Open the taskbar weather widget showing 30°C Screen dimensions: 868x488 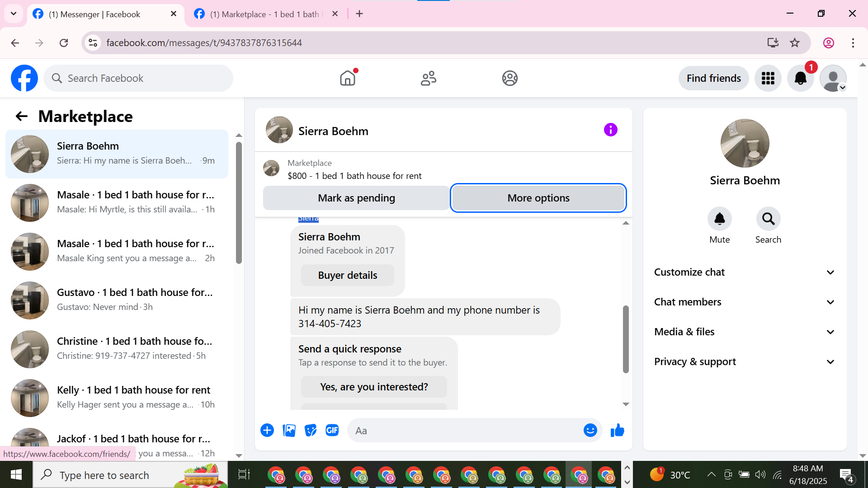(670, 474)
